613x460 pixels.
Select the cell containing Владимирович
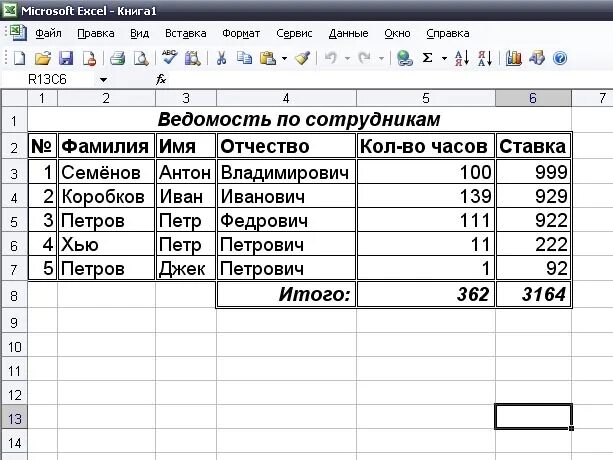[286, 172]
